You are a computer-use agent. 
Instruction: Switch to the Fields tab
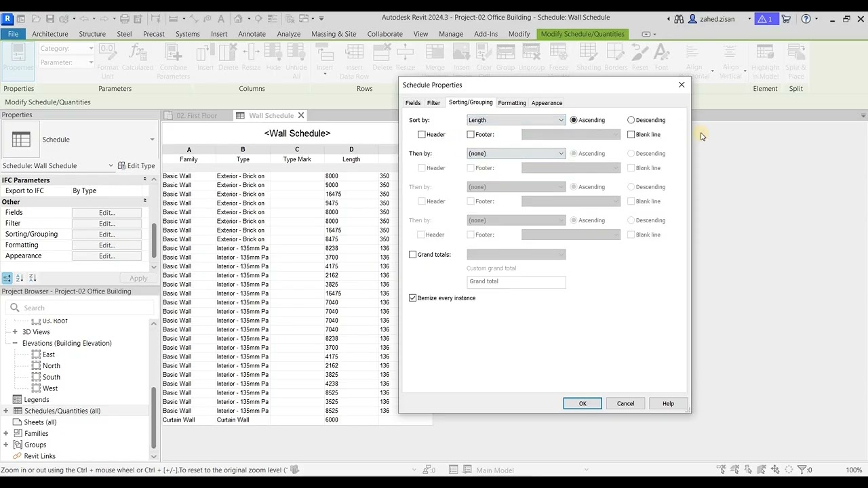413,103
